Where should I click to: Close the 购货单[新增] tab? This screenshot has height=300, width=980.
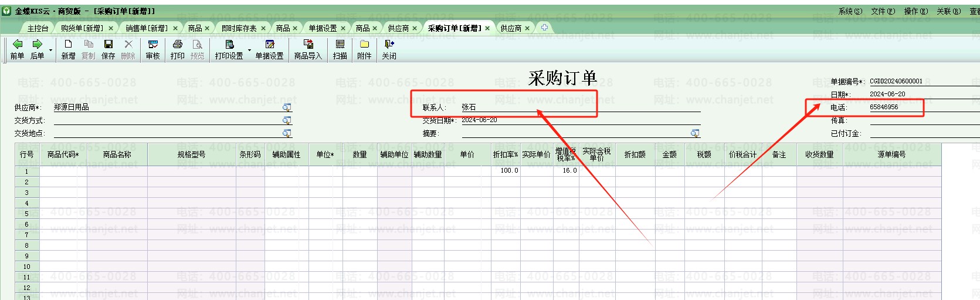111,28
